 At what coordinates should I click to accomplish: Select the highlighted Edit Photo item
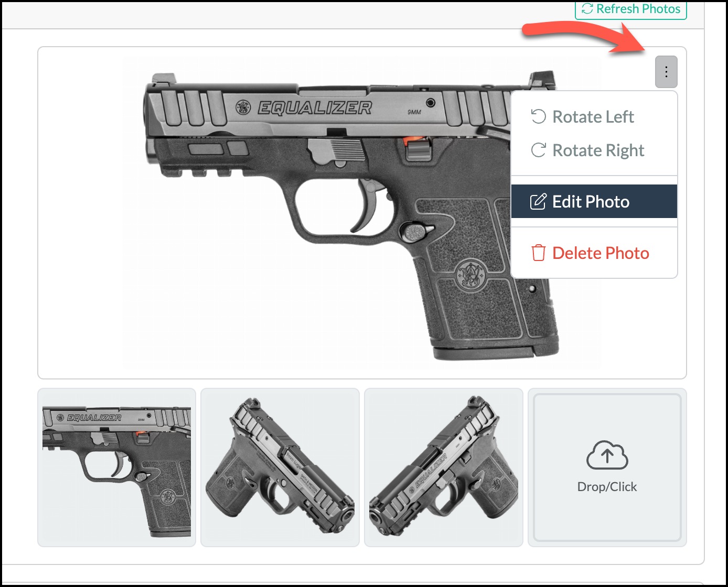[594, 201]
